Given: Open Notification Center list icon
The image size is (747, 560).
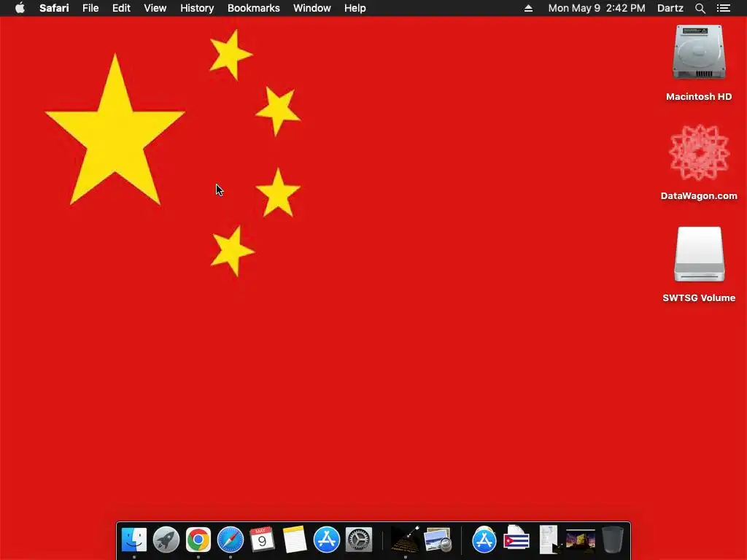Looking at the screenshot, I should (x=724, y=8).
